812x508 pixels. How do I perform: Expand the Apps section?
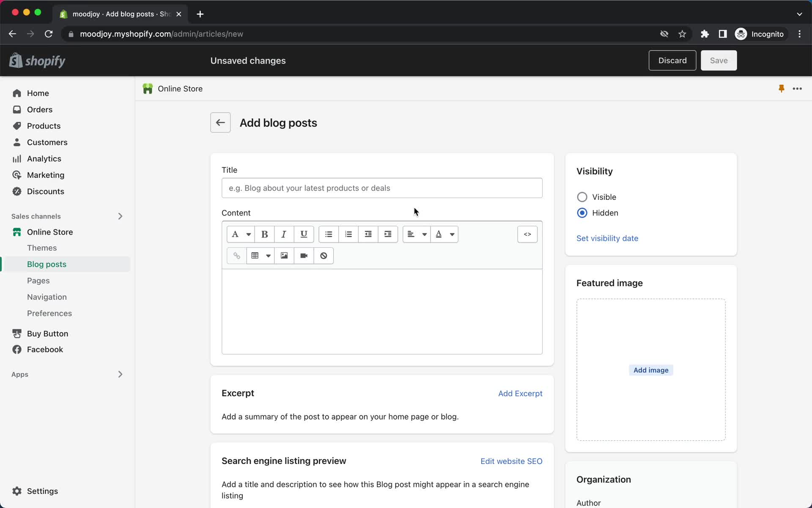pos(120,374)
